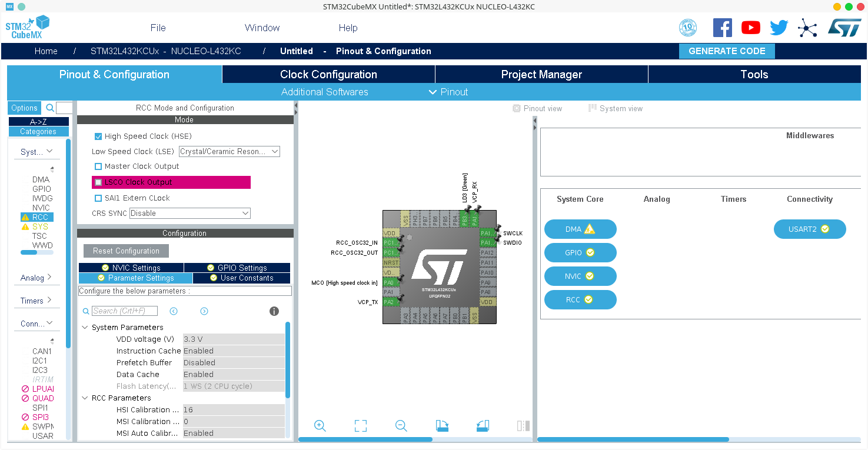Screen dimensions: 868x450
Task: Open the YouTube icon link
Action: 750,28
